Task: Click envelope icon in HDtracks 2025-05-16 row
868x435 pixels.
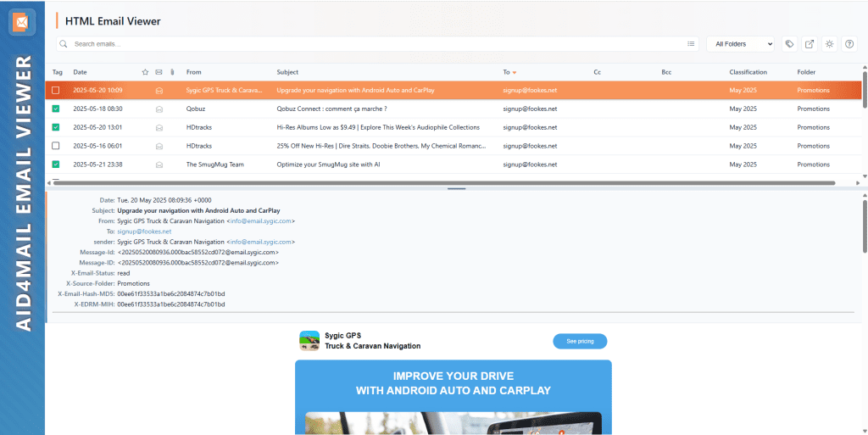Action: 159,146
